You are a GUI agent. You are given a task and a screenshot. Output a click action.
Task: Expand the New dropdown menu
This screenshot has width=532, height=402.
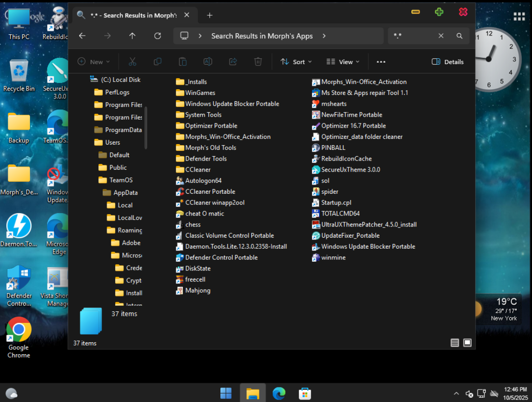pyautogui.click(x=94, y=62)
